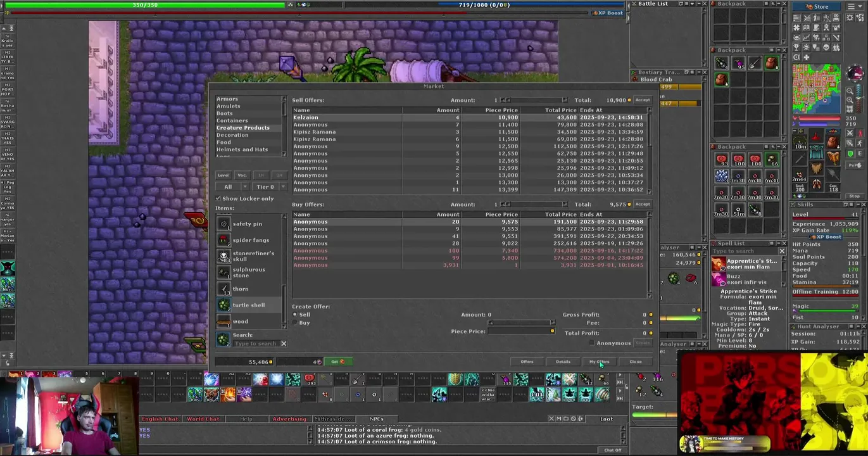Viewport: 868px width, 456px height.
Task: Click the green Get button
Action: pos(338,361)
